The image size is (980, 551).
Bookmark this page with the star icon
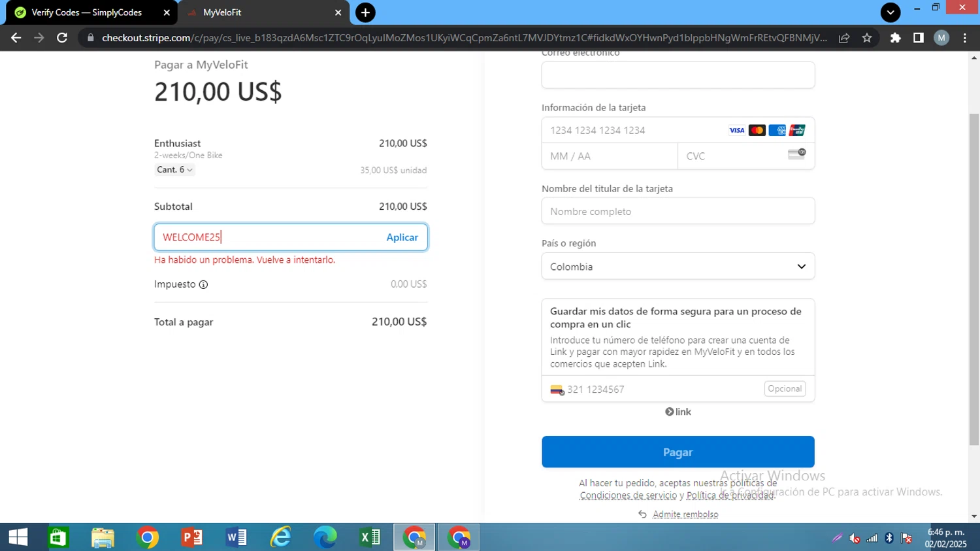tap(867, 38)
